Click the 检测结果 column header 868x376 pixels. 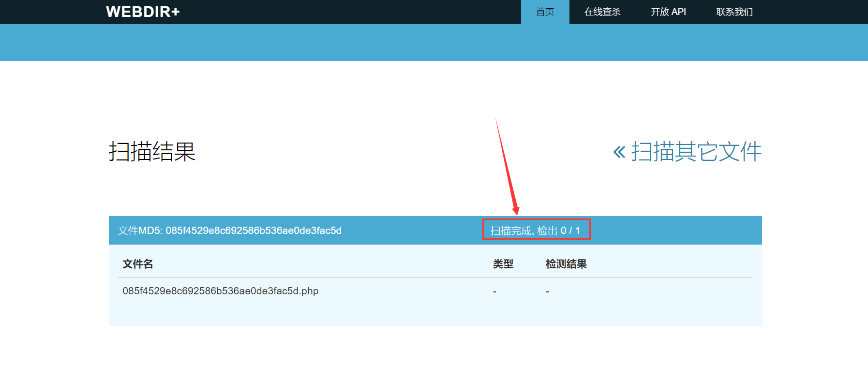(566, 264)
